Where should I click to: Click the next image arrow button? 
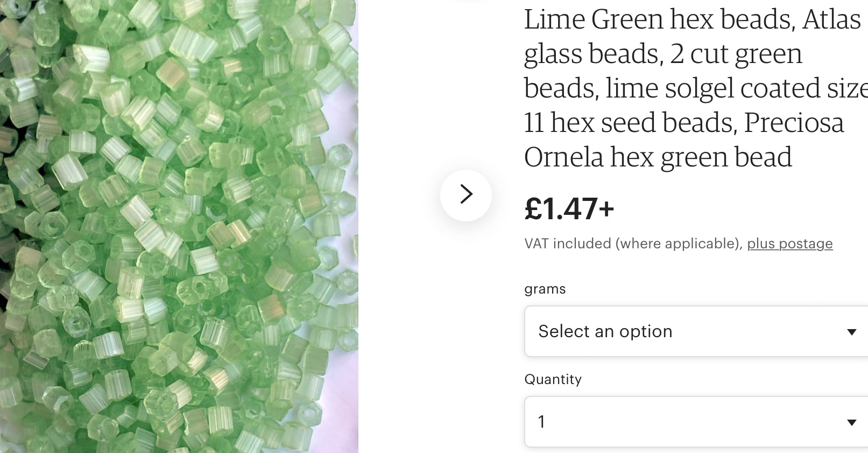(466, 195)
